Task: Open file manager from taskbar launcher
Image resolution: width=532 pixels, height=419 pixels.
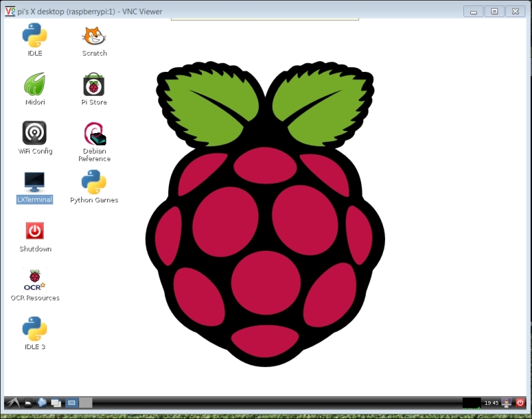Action: point(28,403)
